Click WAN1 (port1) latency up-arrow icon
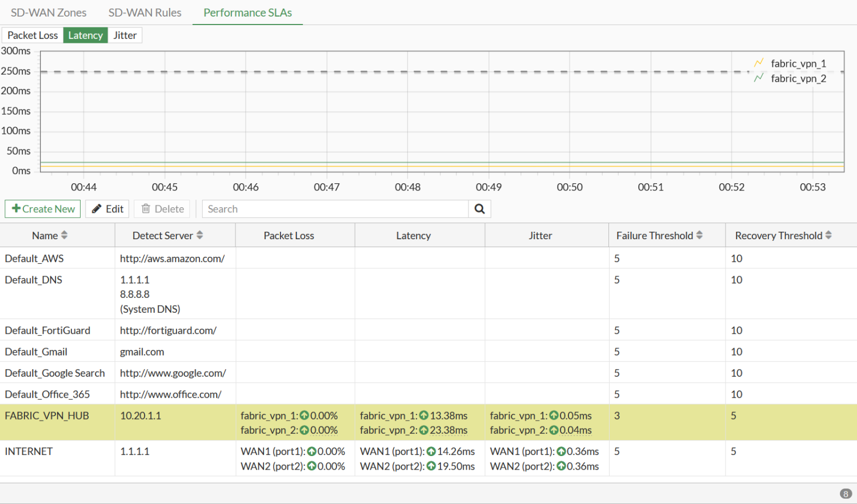The image size is (857, 504). point(431,451)
